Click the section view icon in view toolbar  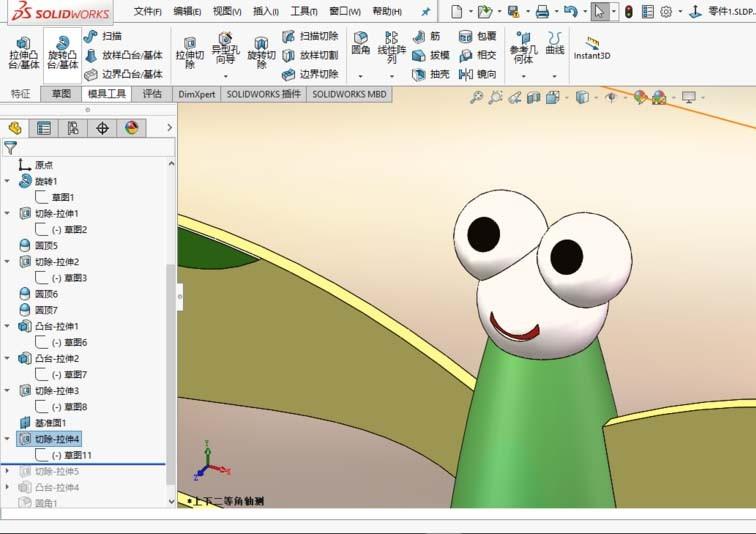tap(533, 98)
